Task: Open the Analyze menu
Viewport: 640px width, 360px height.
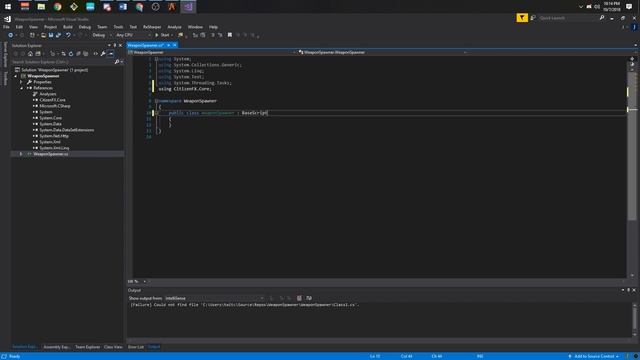Action: [x=174, y=27]
